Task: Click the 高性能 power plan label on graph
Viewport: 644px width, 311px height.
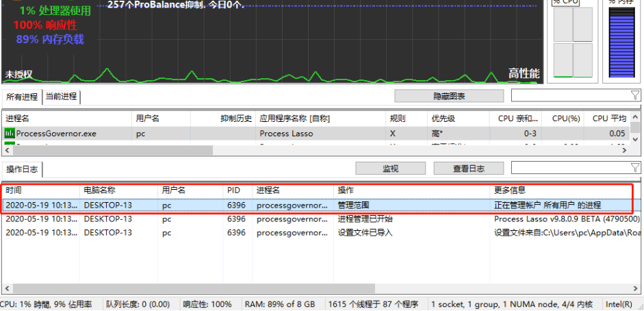Action: point(524,73)
